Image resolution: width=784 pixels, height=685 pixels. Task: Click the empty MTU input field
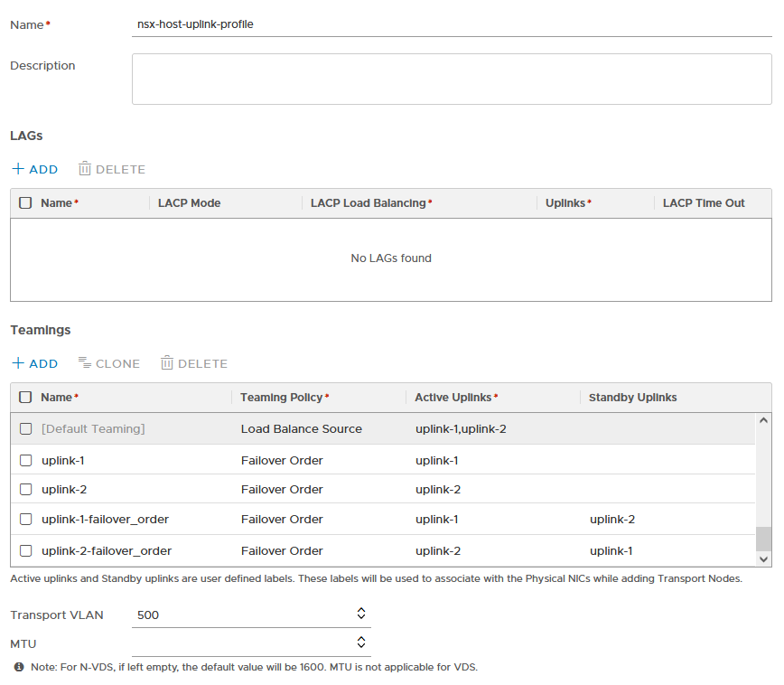coord(244,642)
